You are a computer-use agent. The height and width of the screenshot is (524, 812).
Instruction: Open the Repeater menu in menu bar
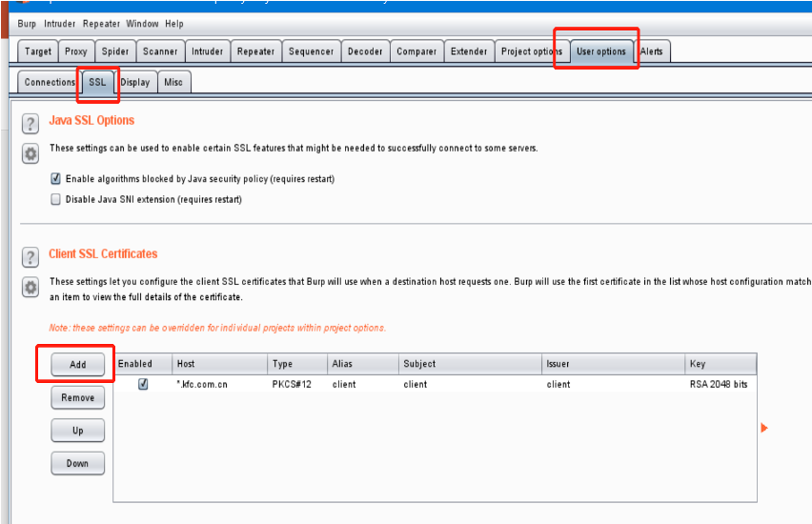click(101, 24)
